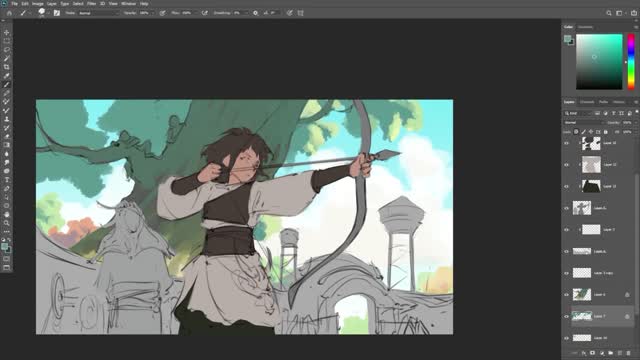Open the layer Opacity dropdown
The width and height of the screenshot is (640, 360).
(635, 122)
